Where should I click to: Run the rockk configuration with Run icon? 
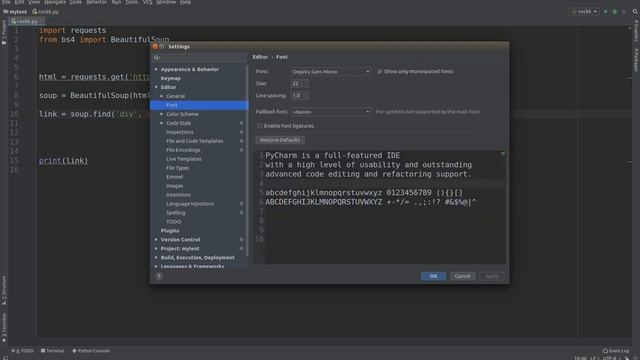(x=606, y=12)
